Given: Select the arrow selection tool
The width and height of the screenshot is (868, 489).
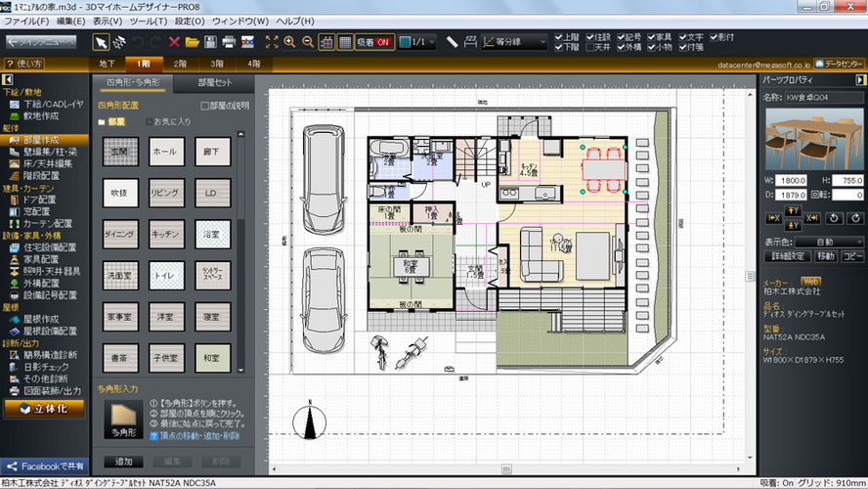Looking at the screenshot, I should click(102, 42).
